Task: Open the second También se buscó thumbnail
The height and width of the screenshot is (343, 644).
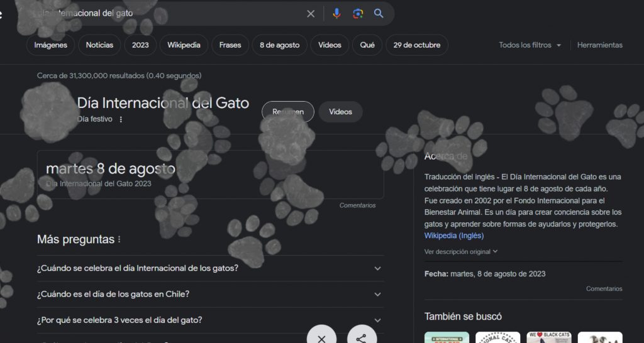Action: pos(498,337)
